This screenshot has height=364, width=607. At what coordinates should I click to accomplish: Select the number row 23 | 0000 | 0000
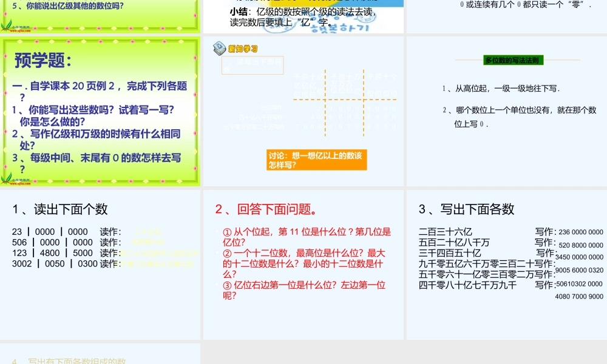[50, 232]
